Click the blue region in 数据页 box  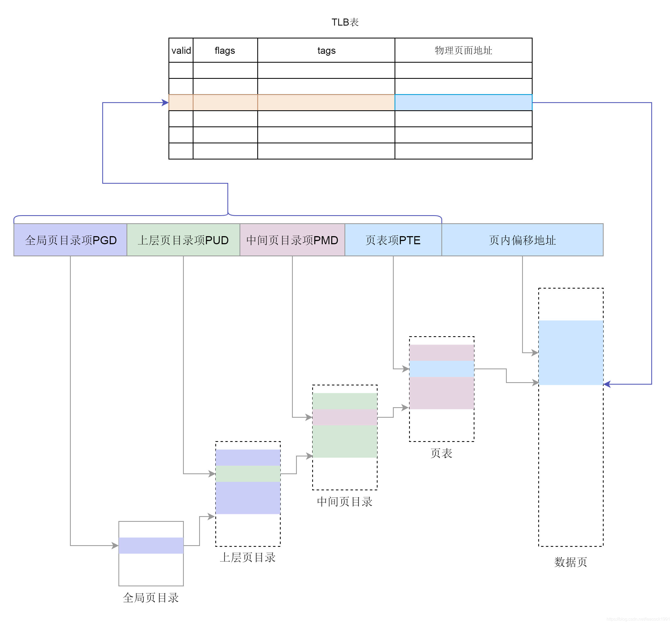(x=571, y=353)
